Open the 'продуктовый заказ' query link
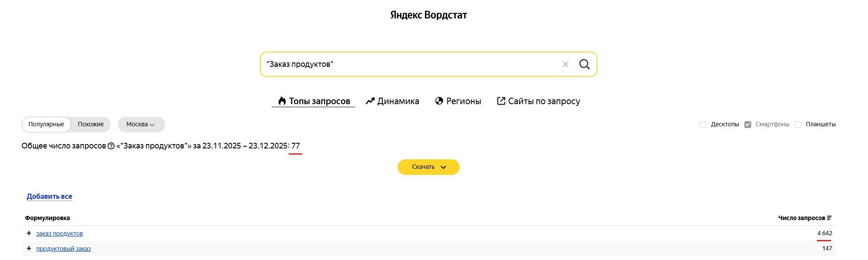The width and height of the screenshot is (868, 260). (63, 249)
